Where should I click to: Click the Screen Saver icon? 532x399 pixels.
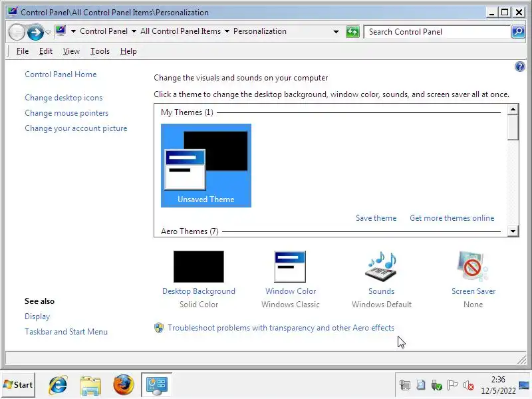tap(473, 267)
